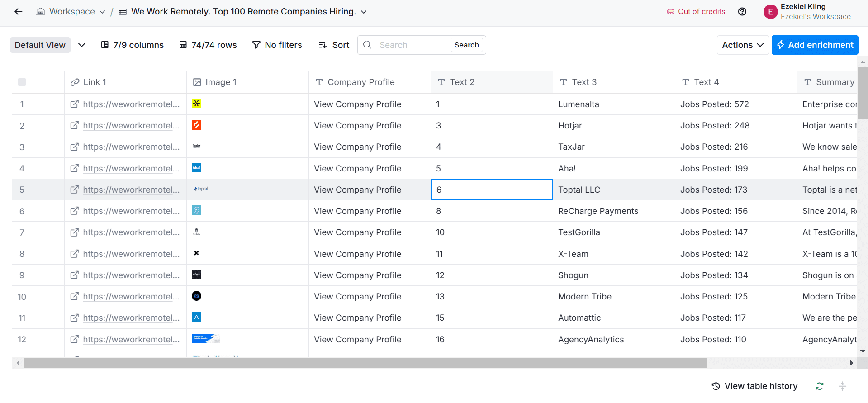
Task: Select the ReCharge Payments cell
Action: (614, 211)
